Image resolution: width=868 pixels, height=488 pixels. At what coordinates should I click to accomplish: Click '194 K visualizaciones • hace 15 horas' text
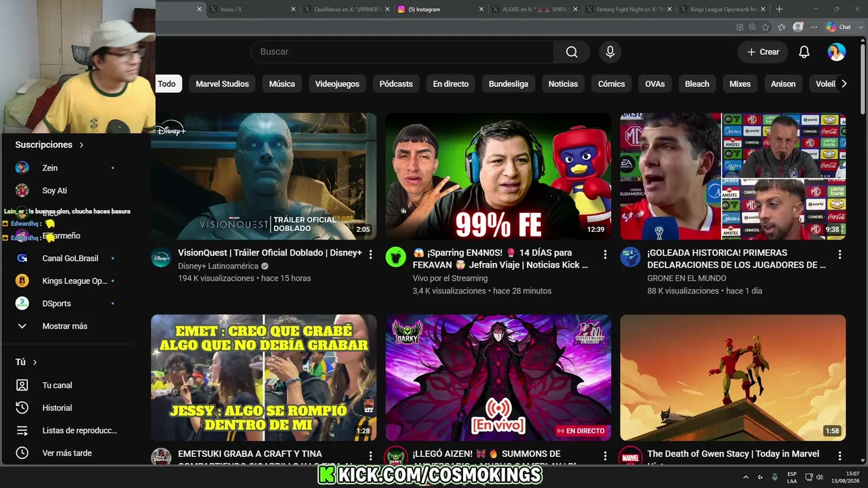click(x=245, y=279)
